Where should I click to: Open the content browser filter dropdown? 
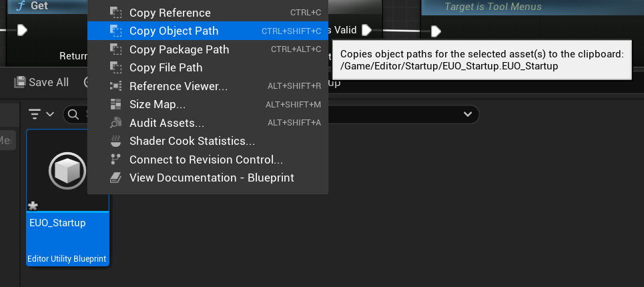(41, 114)
